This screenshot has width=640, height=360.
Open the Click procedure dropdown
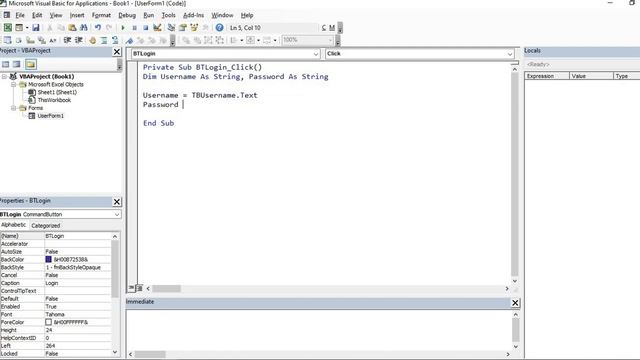click(510, 54)
